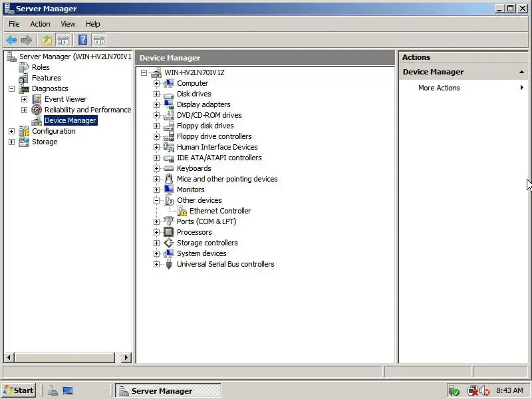Expand the Configuration node
This screenshot has width=532, height=399.
pos(11,131)
